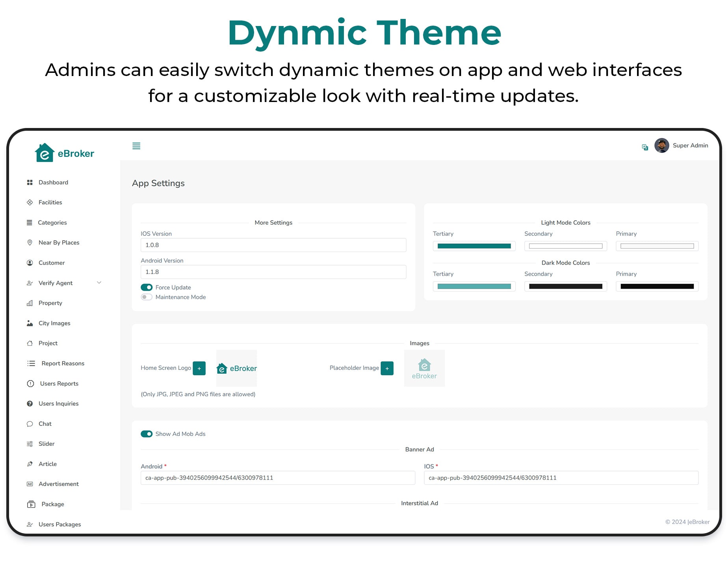Open the City Images sidebar entry
728x562 pixels.
pyautogui.click(x=54, y=323)
